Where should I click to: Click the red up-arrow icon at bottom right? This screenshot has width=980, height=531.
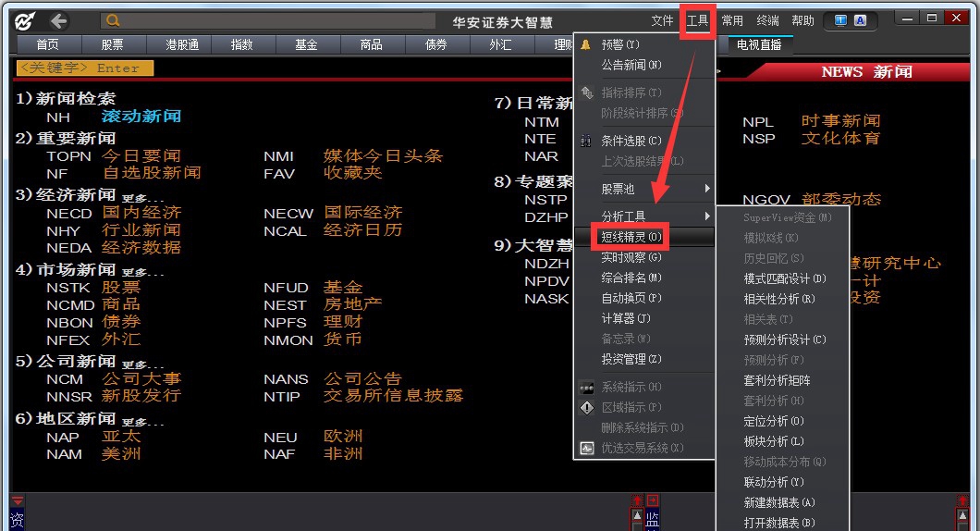962,500
